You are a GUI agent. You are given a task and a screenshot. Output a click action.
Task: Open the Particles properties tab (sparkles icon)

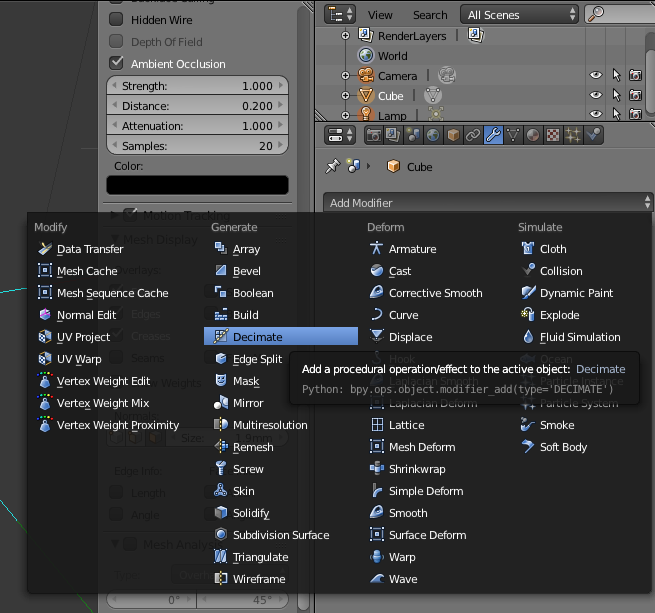tap(573, 135)
